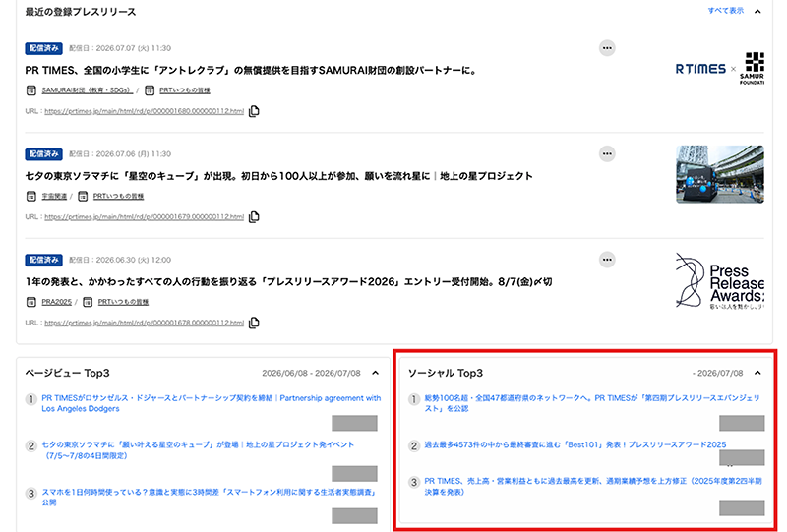This screenshot has width=787, height=532.
Task: Click the date text 配信日：2026.07.07 (火) 11:30
Action: pyautogui.click(x=120, y=48)
